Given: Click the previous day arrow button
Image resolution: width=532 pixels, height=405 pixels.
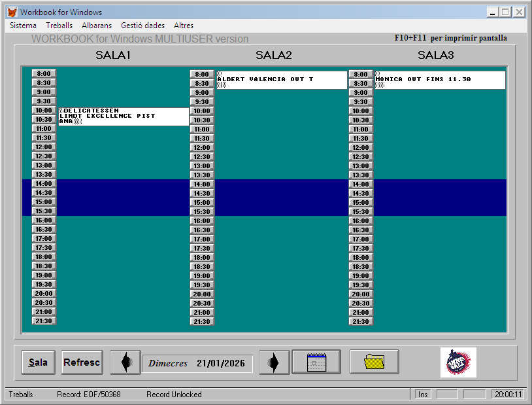Looking at the screenshot, I should (125, 362).
